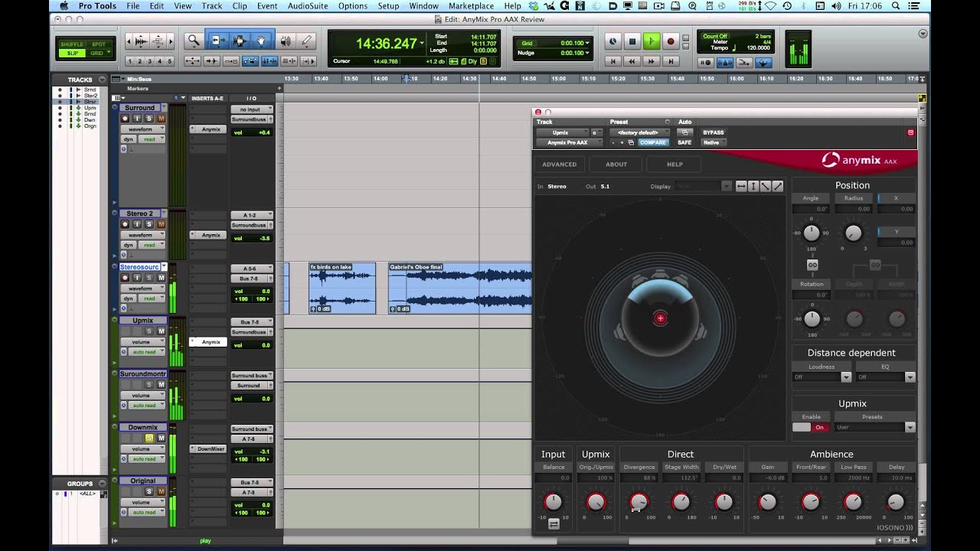This screenshot has height=551, width=980.
Task: Open the Marketplace menu
Action: pyautogui.click(x=471, y=6)
